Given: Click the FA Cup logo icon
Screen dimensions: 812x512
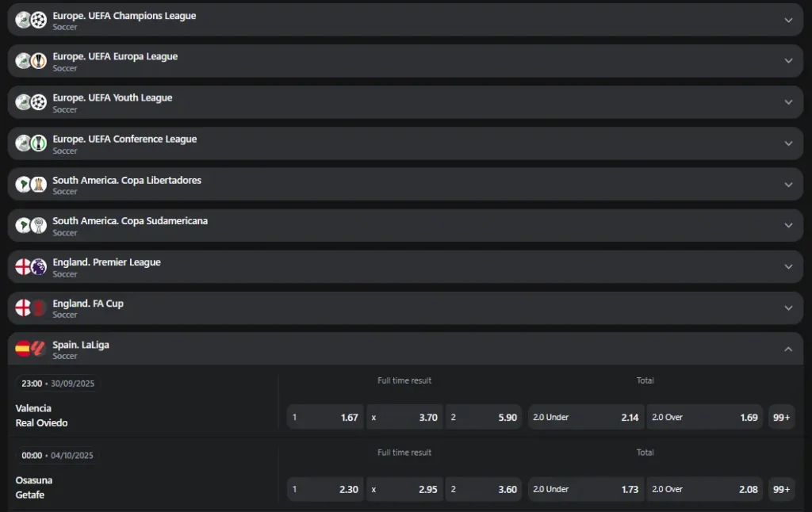Looking at the screenshot, I should click(x=39, y=308).
